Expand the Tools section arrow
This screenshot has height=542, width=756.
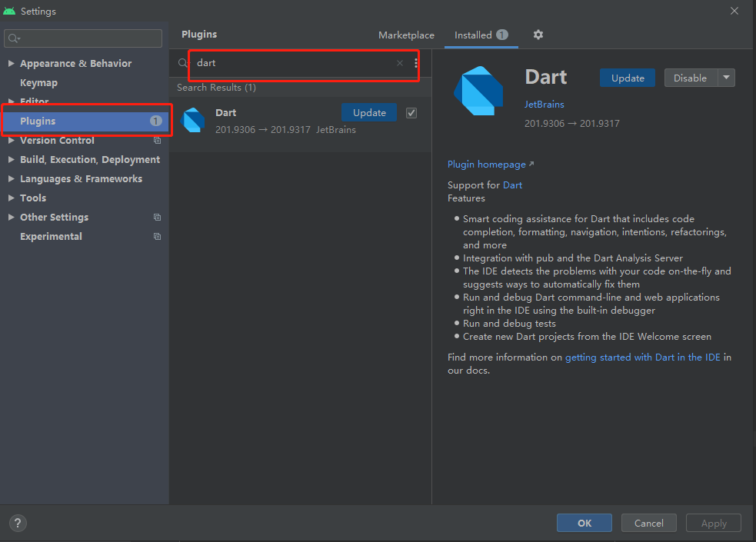[x=11, y=198]
